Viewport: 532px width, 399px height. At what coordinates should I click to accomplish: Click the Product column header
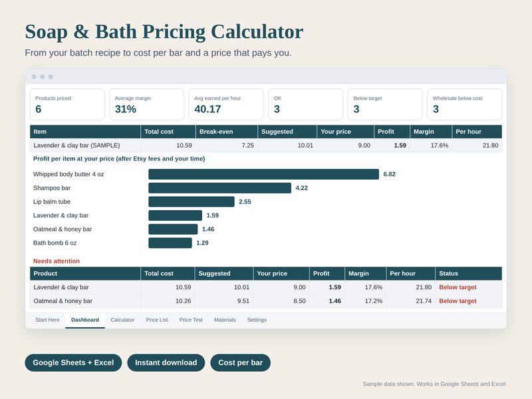[85, 273]
